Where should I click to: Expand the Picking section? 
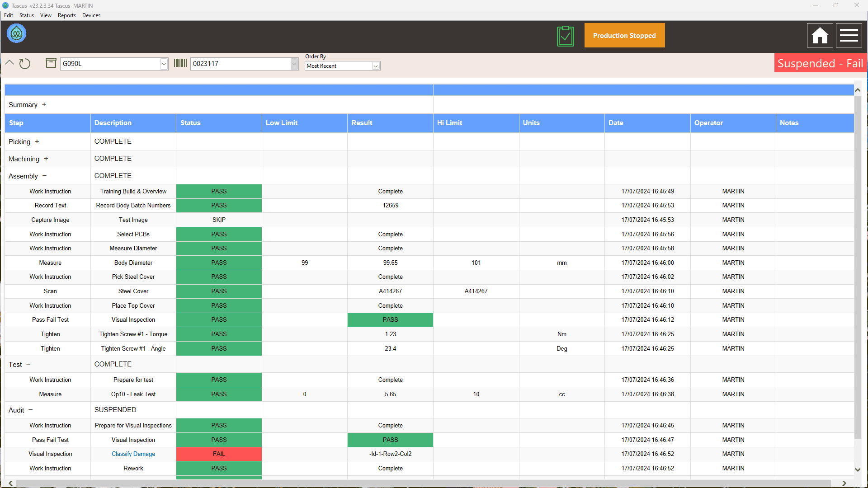point(37,141)
